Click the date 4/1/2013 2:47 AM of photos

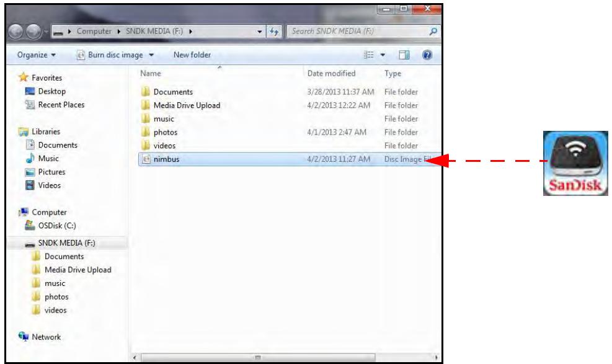point(337,132)
